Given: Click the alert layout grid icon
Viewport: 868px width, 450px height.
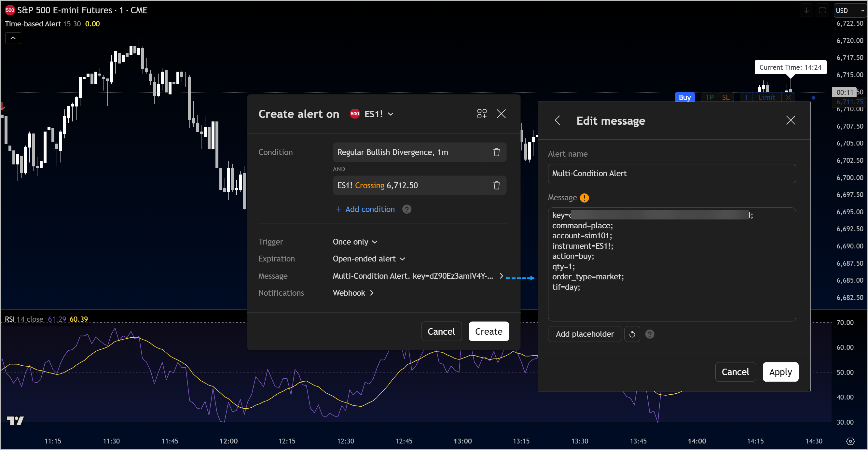Looking at the screenshot, I should click(x=481, y=114).
